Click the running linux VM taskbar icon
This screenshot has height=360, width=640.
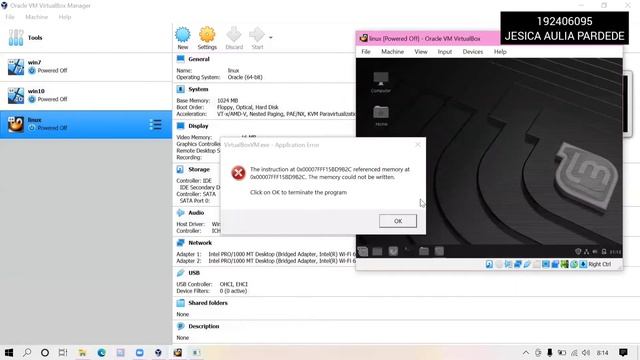click(x=178, y=353)
